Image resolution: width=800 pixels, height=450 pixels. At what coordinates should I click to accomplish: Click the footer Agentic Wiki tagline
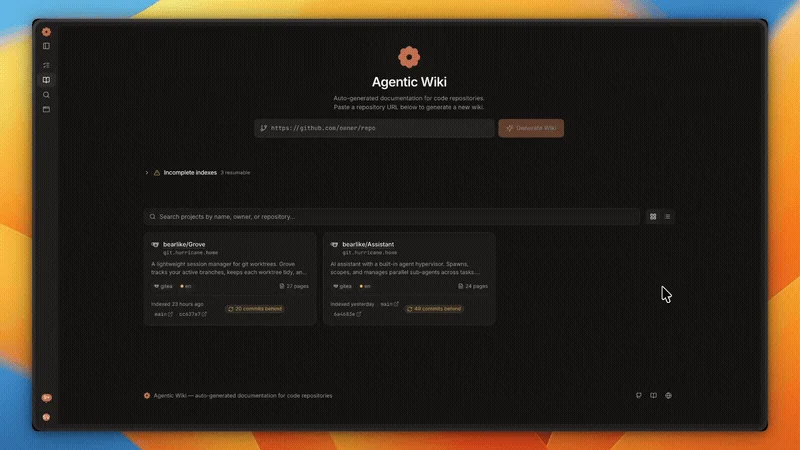click(243, 395)
